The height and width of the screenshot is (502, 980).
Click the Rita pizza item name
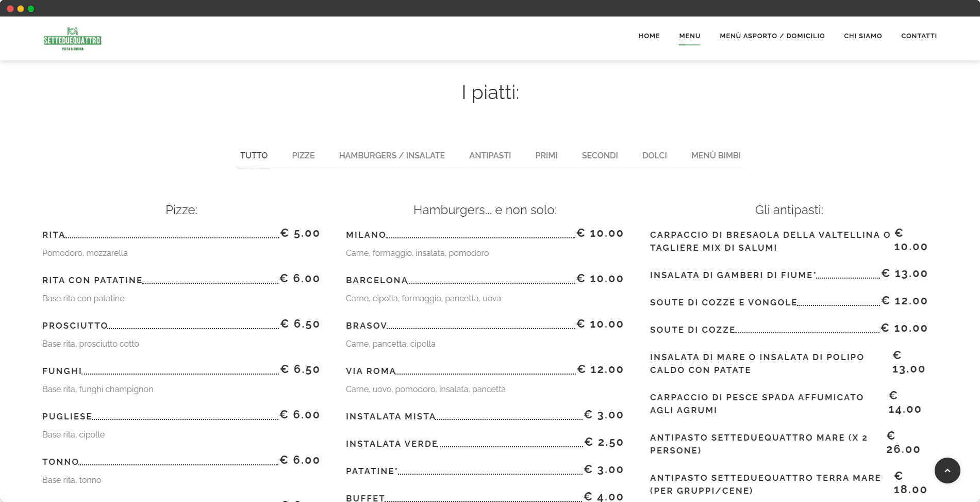pos(54,235)
